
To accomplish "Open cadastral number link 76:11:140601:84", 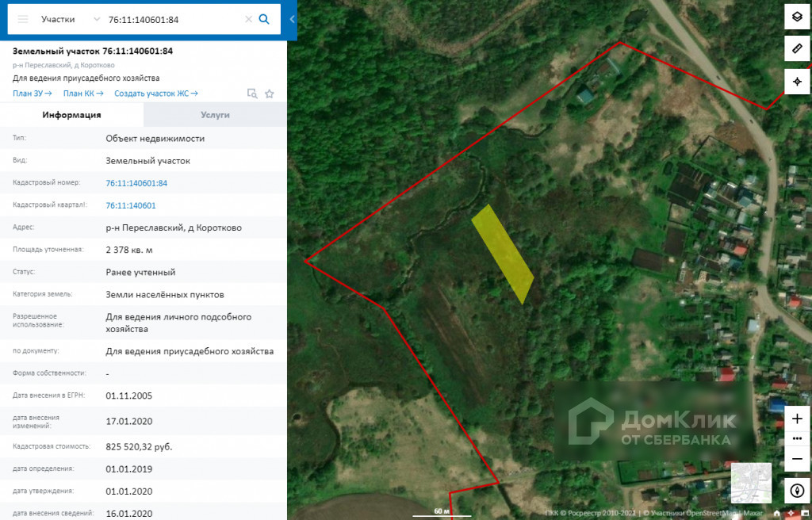I will (x=136, y=183).
